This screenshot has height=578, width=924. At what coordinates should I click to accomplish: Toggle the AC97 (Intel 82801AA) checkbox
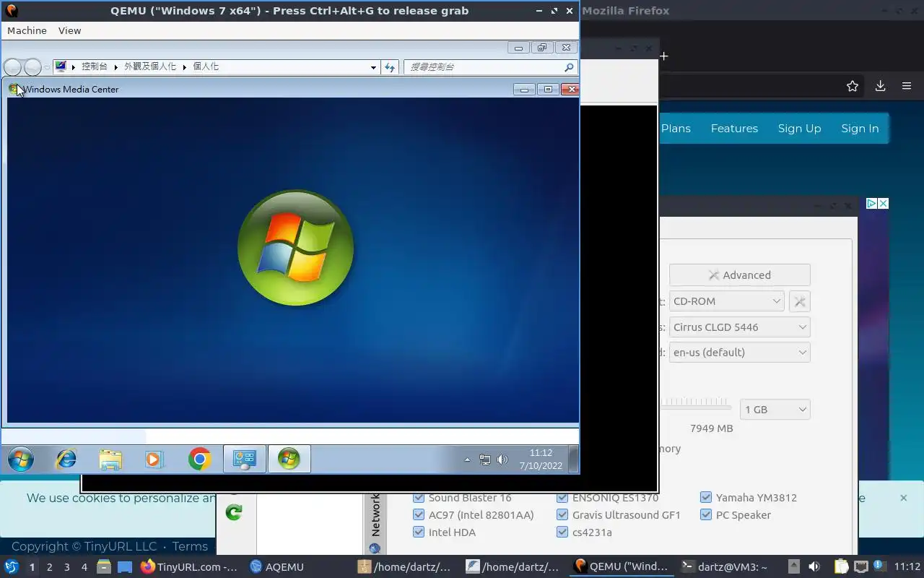pos(419,514)
